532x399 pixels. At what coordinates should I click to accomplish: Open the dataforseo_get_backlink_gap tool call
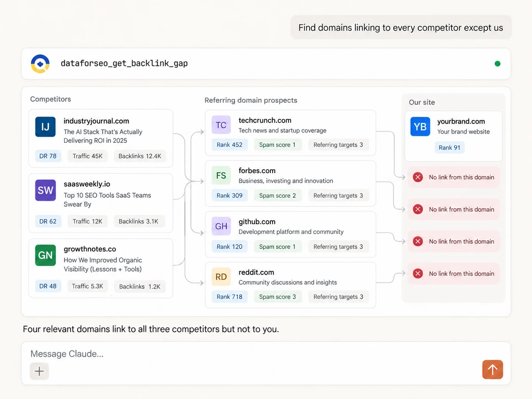266,64
